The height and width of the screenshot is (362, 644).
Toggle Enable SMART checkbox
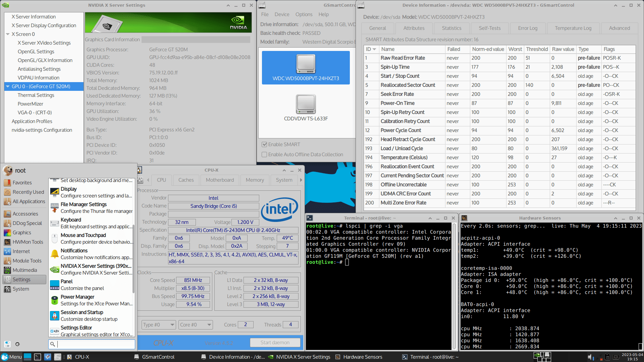coord(264,144)
